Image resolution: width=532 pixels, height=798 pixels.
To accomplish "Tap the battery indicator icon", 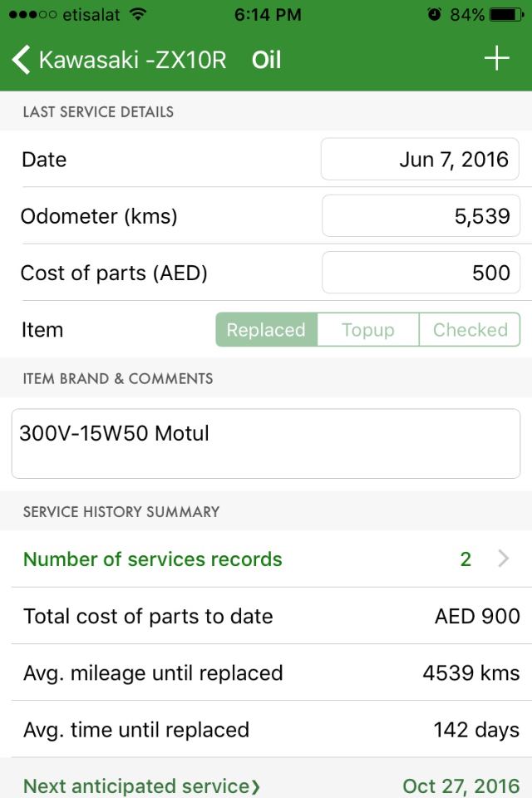I will click(506, 14).
